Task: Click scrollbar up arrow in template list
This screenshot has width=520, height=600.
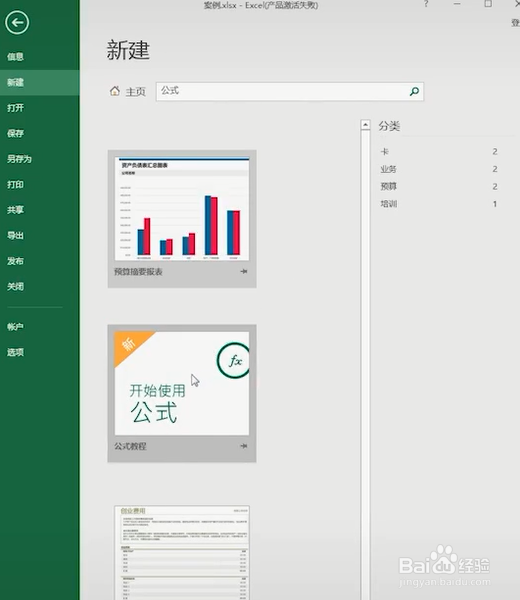Action: (365, 125)
